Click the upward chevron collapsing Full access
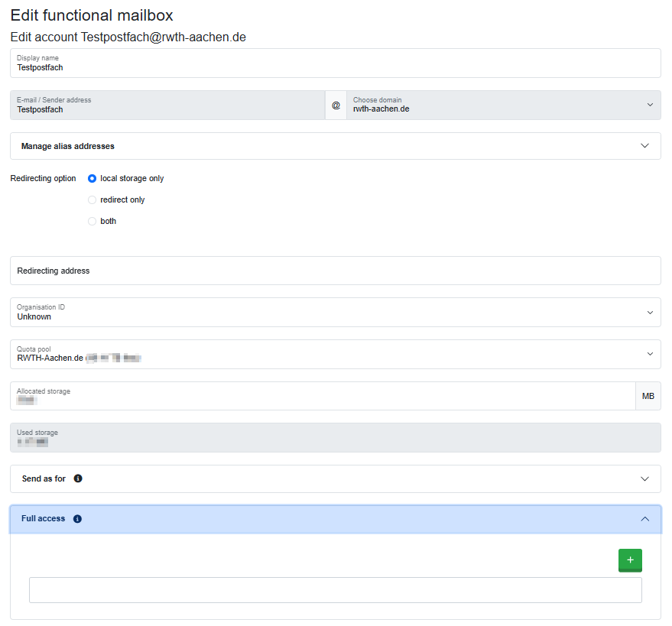672x626 pixels. [x=646, y=518]
